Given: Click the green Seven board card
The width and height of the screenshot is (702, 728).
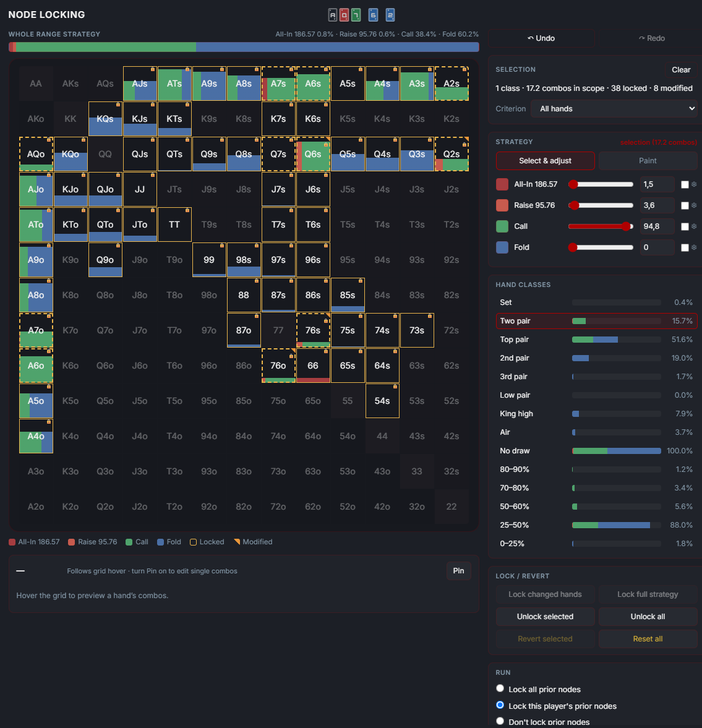Looking at the screenshot, I should 356,15.
